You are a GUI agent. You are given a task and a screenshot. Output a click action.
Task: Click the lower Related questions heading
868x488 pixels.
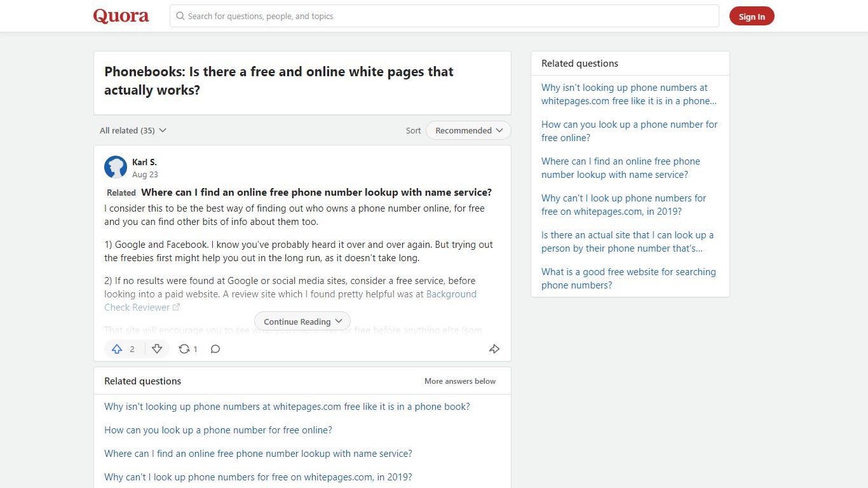tap(142, 381)
